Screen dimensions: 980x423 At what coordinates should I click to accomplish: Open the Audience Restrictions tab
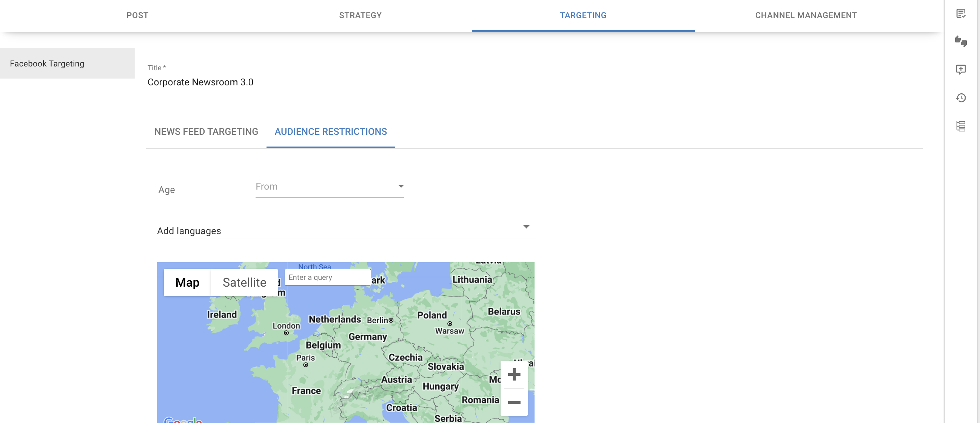click(x=330, y=132)
